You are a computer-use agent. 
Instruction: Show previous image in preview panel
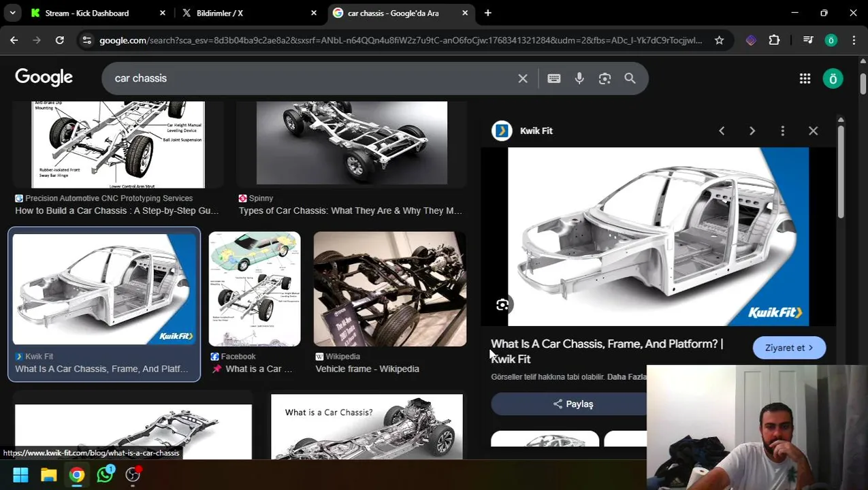click(722, 131)
